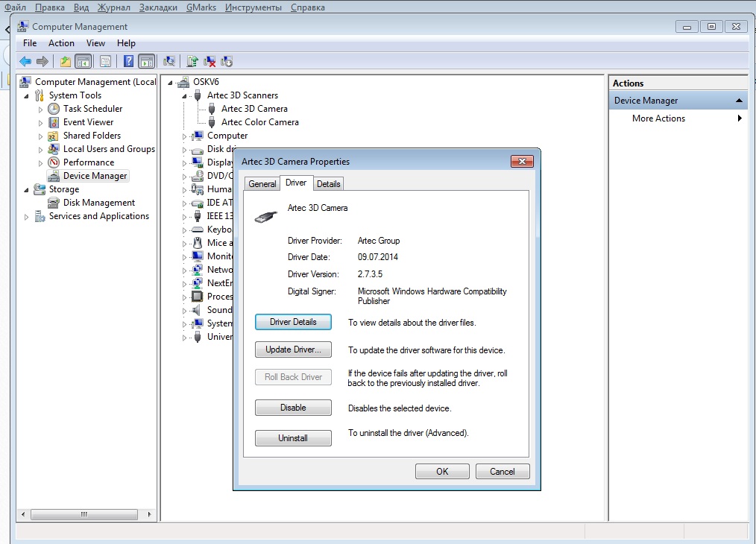Click the Services and Applications icon
The image size is (756, 544).
(x=40, y=216)
